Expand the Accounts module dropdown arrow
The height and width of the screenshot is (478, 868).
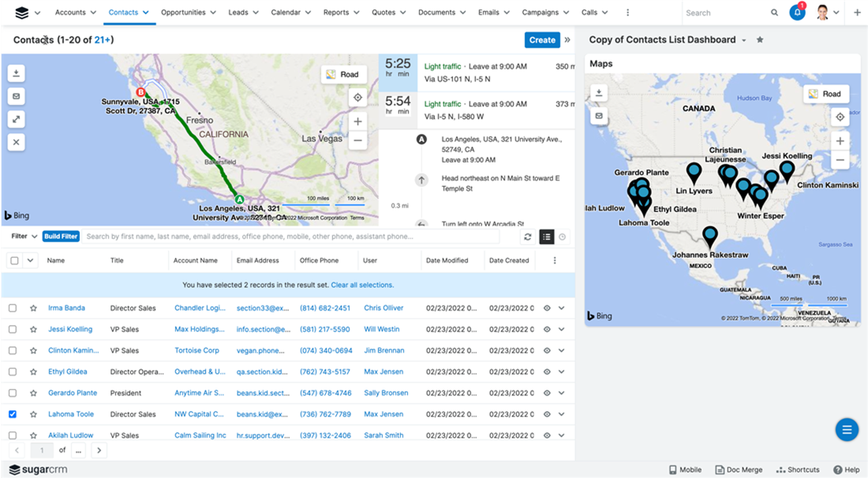point(93,13)
